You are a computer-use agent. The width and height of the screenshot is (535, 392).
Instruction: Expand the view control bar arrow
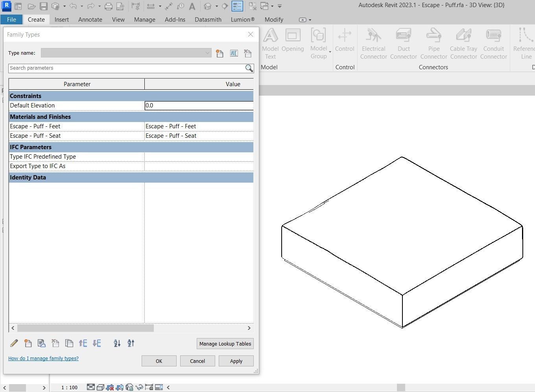(168, 387)
